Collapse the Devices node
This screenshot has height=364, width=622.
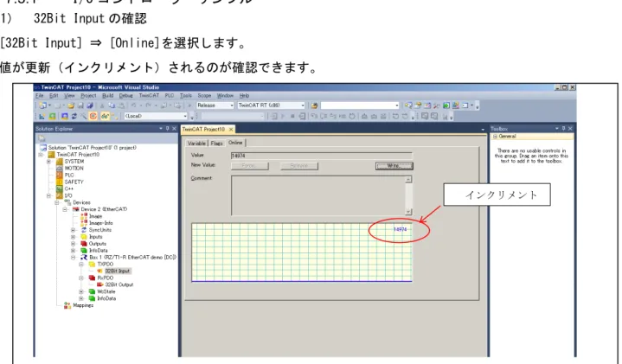(57, 202)
